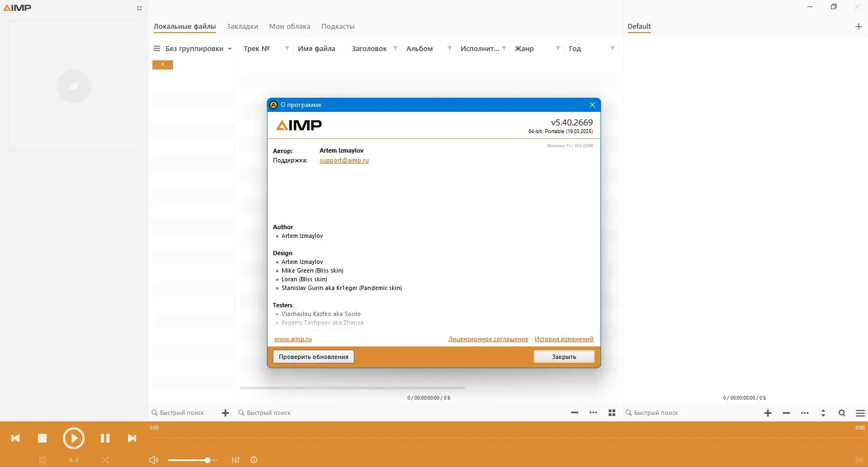Click the support@aimp.ru email link

point(344,160)
